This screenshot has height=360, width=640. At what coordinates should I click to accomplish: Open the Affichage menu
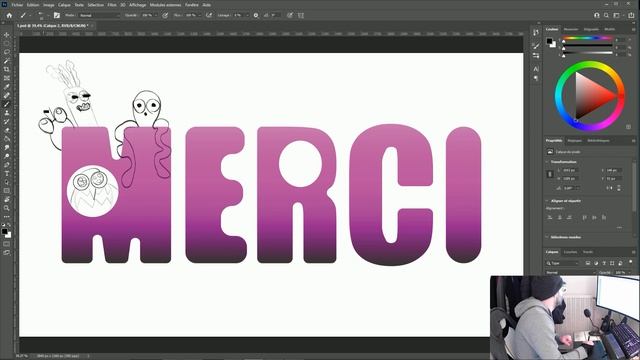click(138, 5)
